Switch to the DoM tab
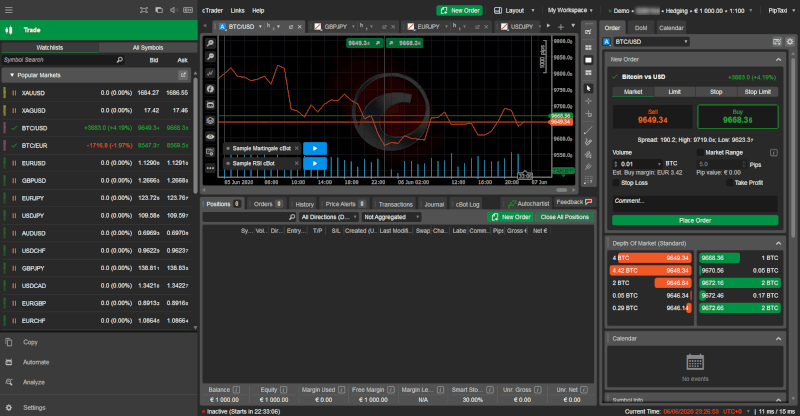 (641, 28)
